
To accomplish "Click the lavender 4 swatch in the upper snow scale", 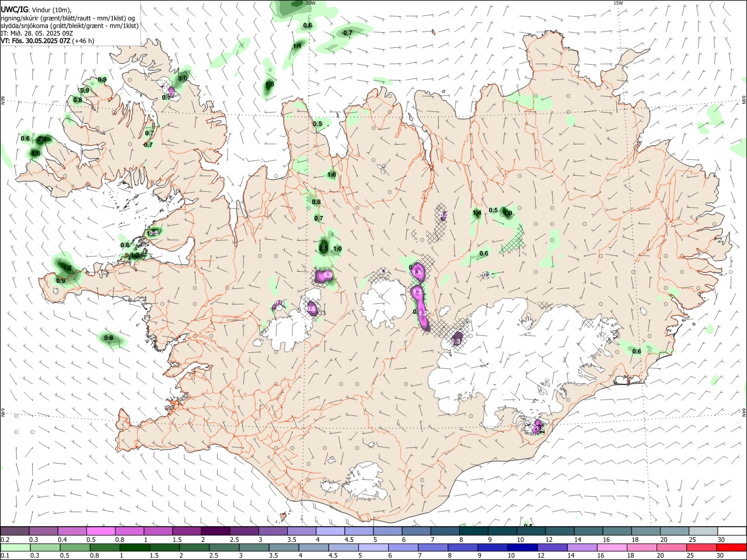I will point(330,531).
